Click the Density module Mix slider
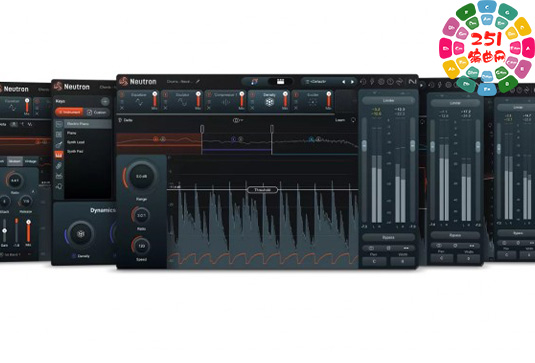Screen dimensions: 535x363 coord(285,99)
